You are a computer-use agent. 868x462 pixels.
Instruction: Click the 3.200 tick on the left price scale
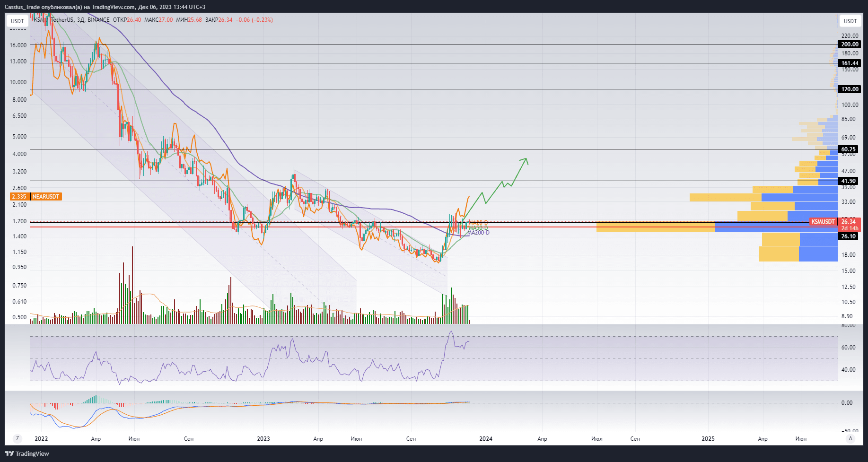[x=19, y=172]
